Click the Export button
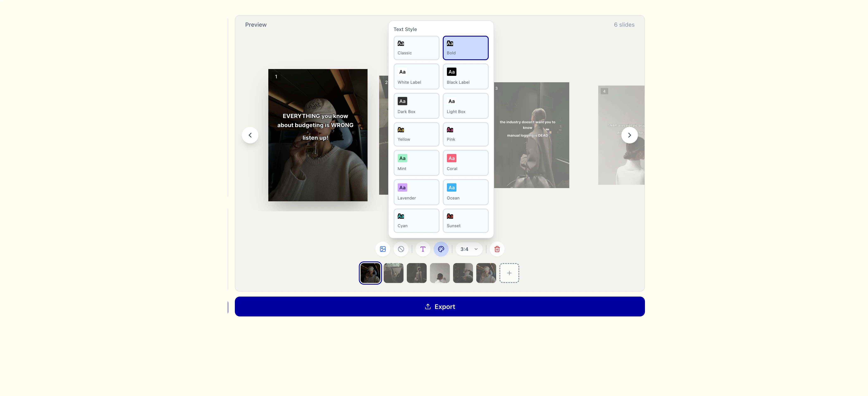Screen dimensions: 868x396 [440, 306]
